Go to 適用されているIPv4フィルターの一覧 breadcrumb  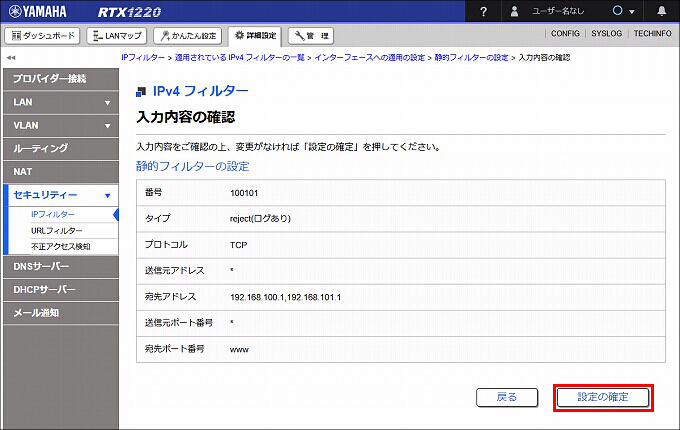point(239,57)
